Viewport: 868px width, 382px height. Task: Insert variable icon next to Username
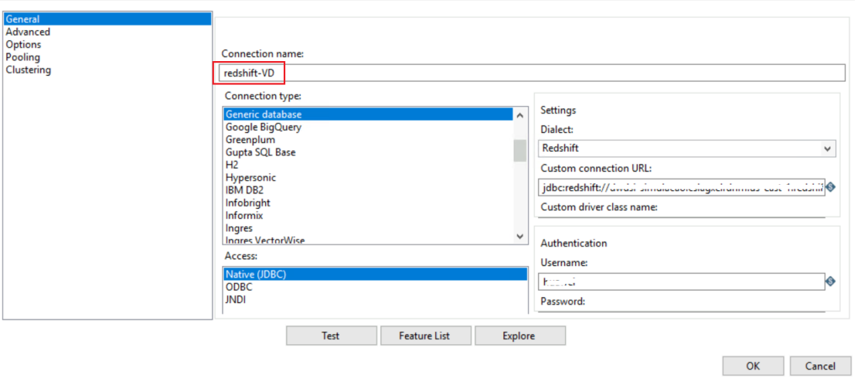tap(830, 281)
